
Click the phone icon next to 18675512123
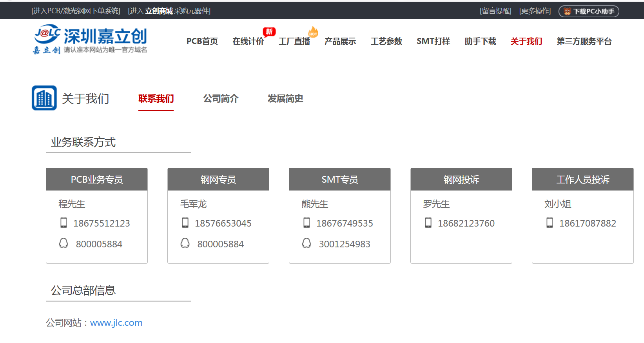(x=63, y=223)
